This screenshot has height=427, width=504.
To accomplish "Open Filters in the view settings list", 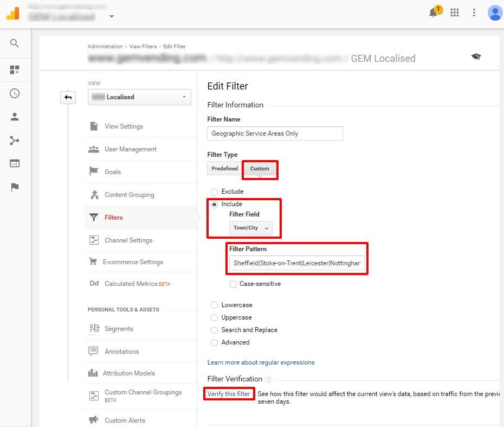I will [114, 217].
